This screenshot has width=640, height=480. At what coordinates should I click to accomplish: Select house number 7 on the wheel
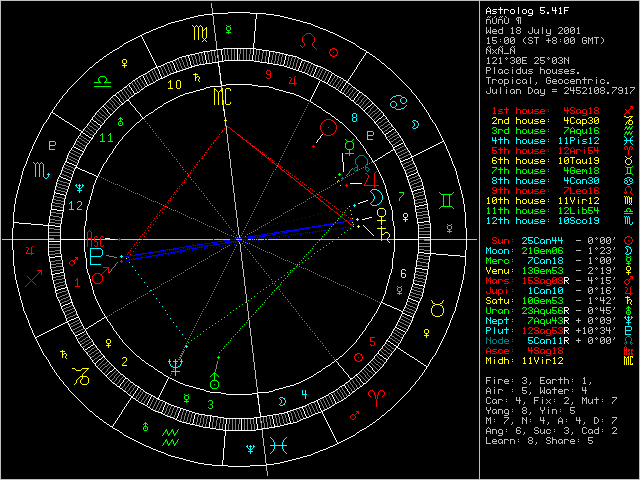coord(401,197)
